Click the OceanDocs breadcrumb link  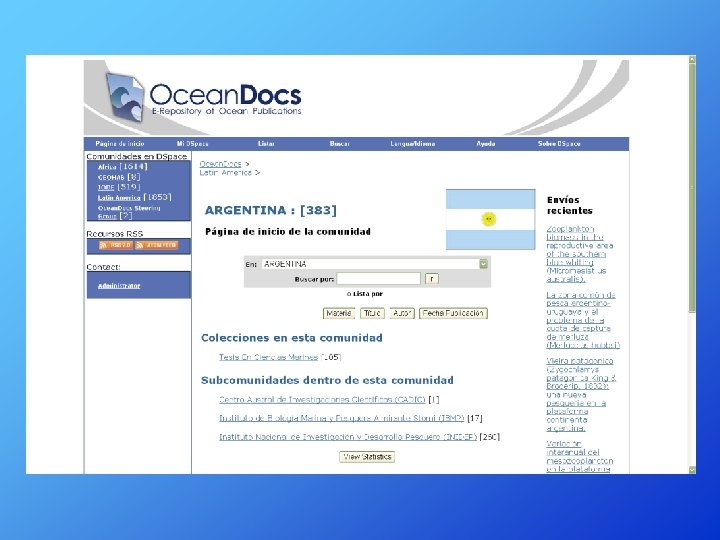tap(220, 164)
